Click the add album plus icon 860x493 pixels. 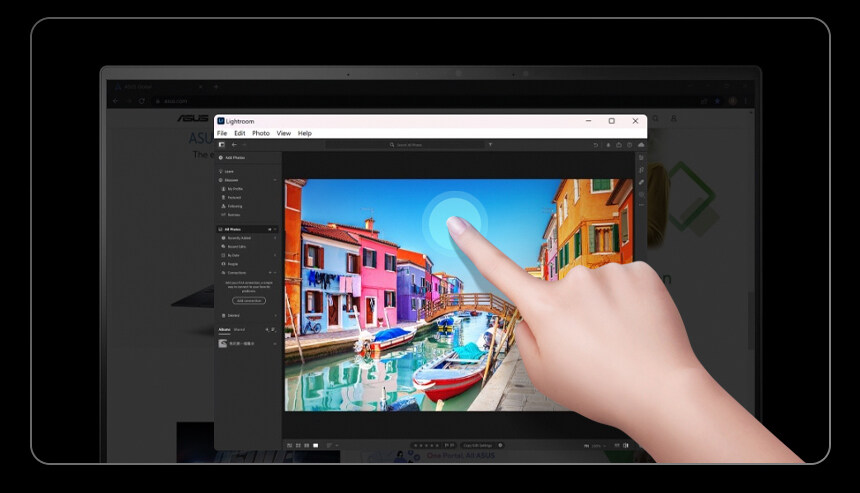(x=268, y=330)
